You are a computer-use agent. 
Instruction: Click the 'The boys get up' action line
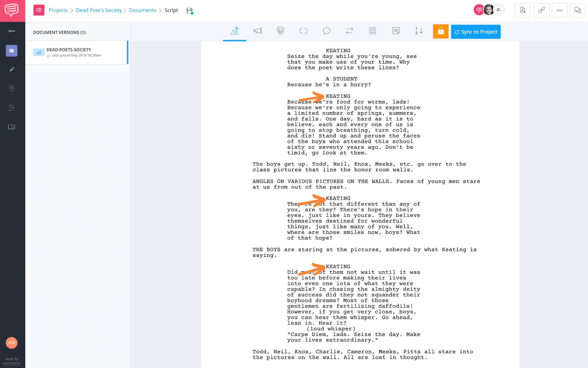coord(359,167)
